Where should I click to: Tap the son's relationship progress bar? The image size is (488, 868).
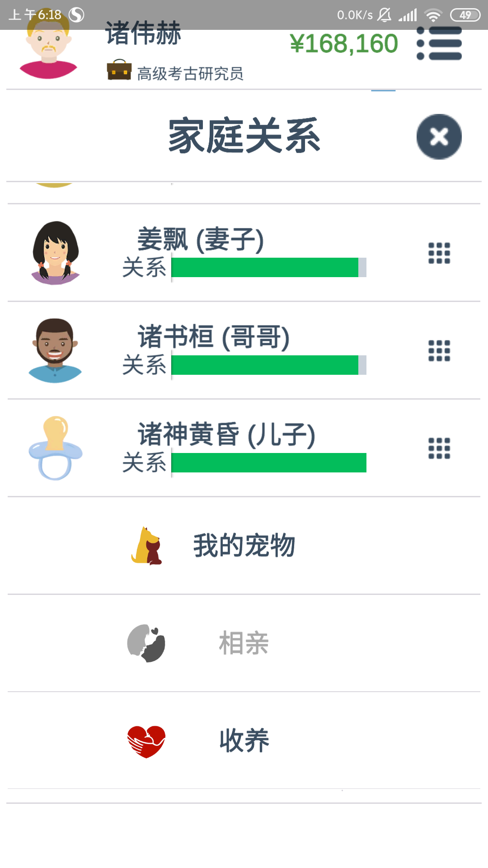[269, 463]
